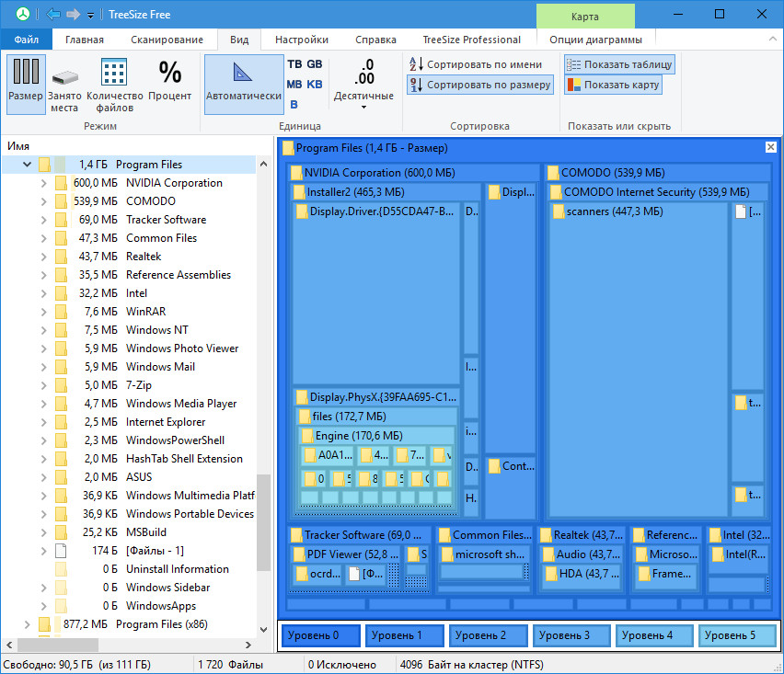This screenshot has width=784, height=674.
Task: Click the Program Files treemap header folder icon
Action: 289,148
